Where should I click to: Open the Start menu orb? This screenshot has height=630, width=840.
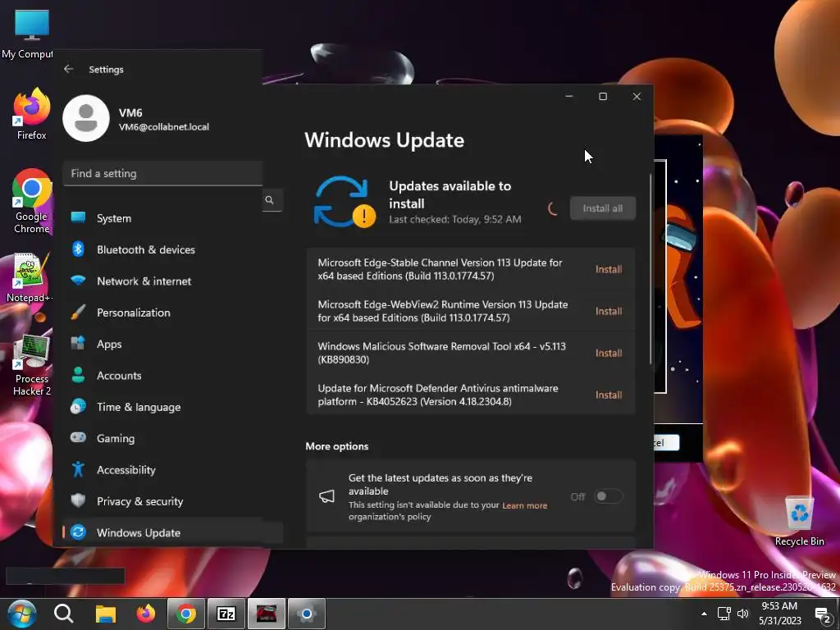tap(21, 614)
